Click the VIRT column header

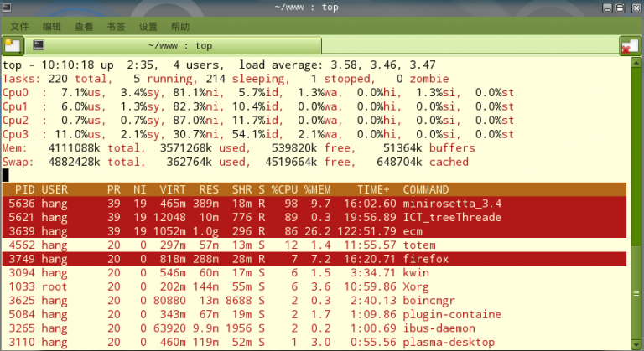pyautogui.click(x=173, y=189)
